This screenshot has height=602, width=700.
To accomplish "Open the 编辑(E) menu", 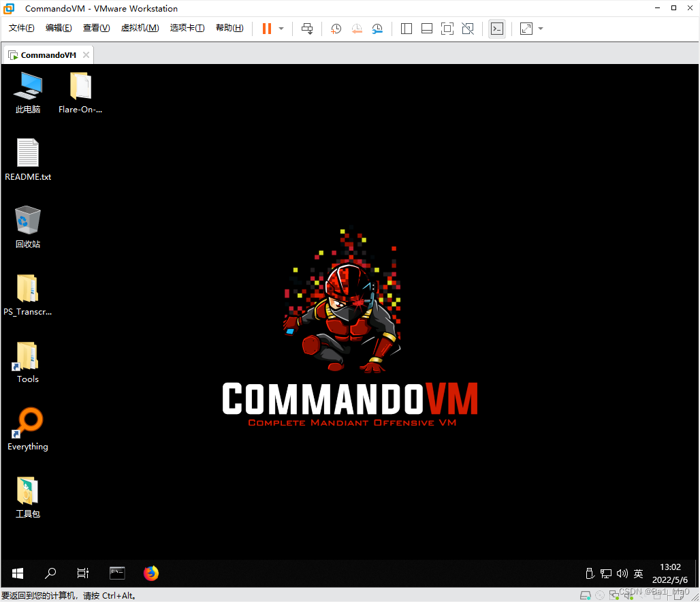I will 59,28.
